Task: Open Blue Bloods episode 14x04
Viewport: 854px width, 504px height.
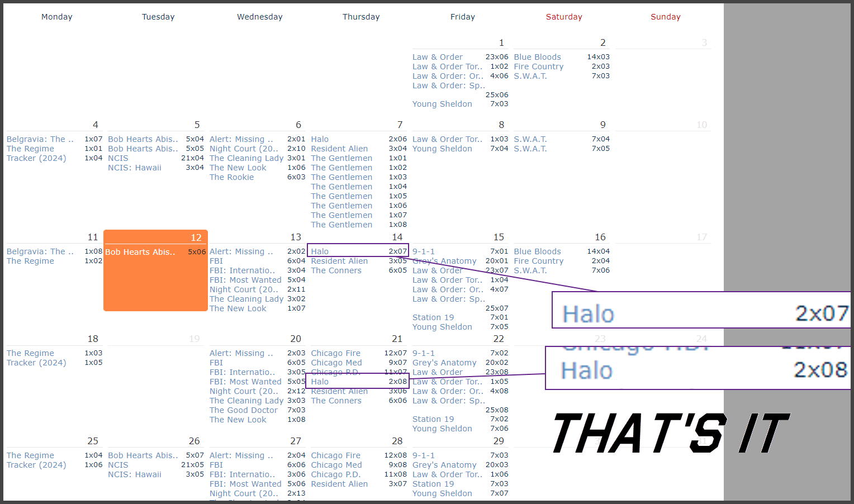Action: (x=537, y=251)
